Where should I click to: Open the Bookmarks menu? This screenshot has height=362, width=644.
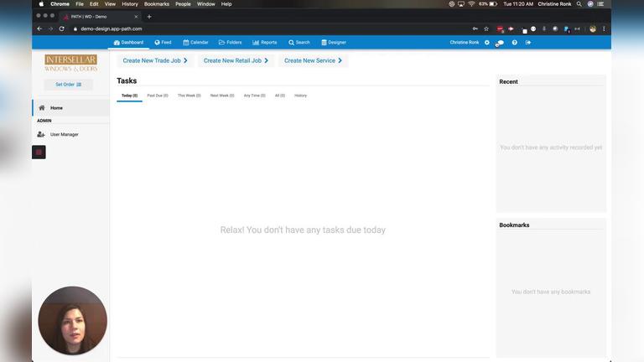(x=157, y=3)
